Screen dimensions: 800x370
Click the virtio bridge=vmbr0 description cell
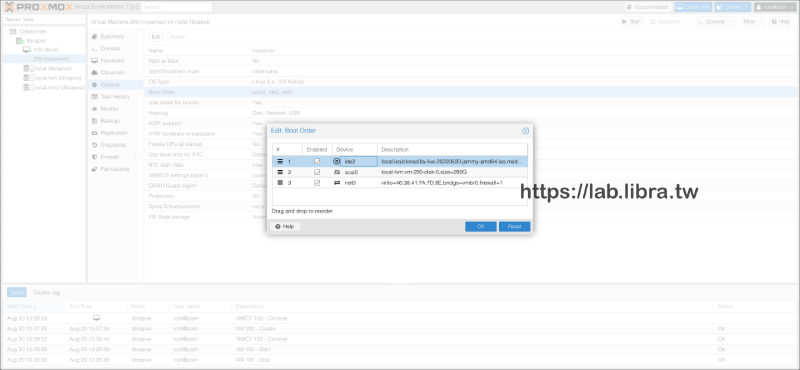452,183
